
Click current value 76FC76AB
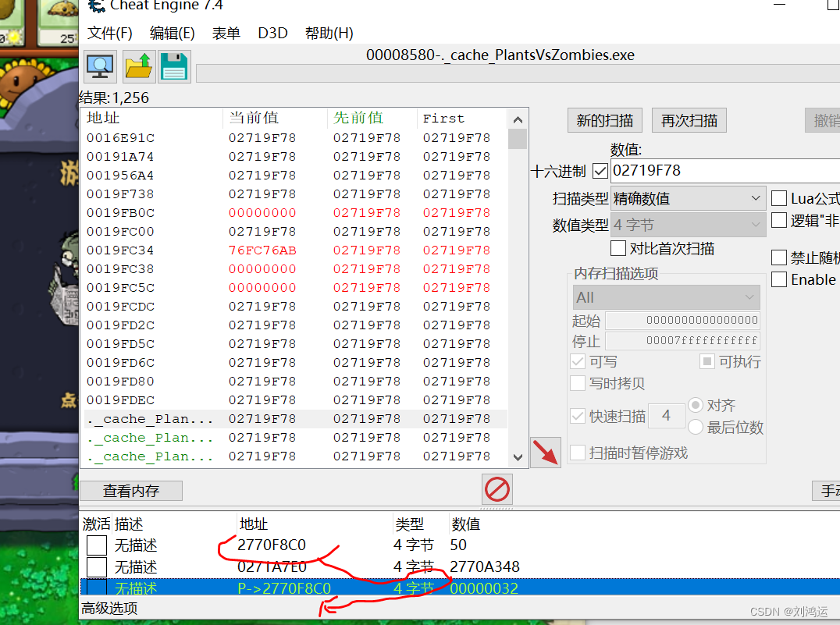coord(262,250)
